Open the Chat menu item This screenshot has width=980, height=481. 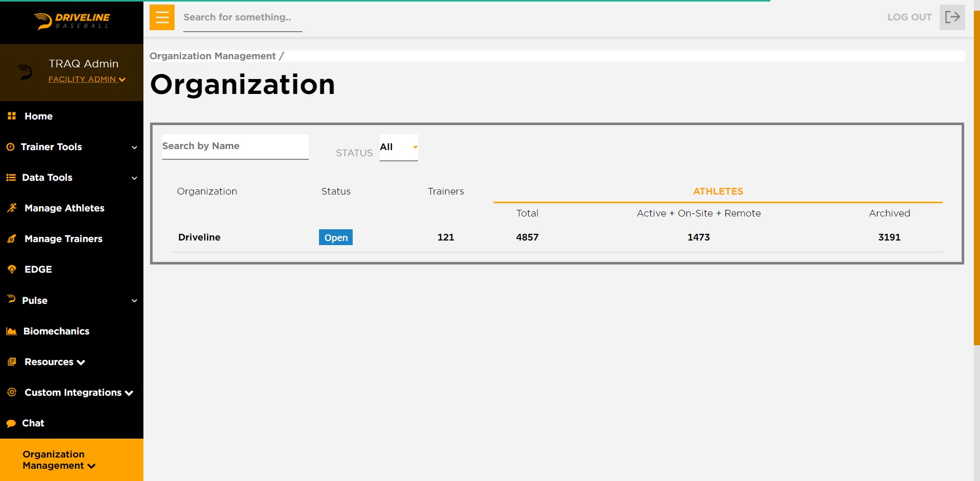(x=33, y=423)
